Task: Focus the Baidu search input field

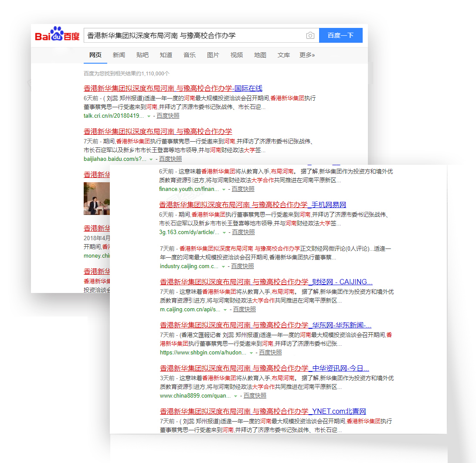Action: (x=201, y=35)
